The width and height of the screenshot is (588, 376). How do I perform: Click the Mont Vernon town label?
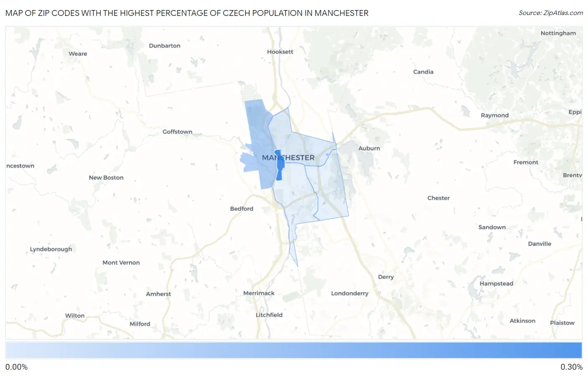pyautogui.click(x=121, y=263)
